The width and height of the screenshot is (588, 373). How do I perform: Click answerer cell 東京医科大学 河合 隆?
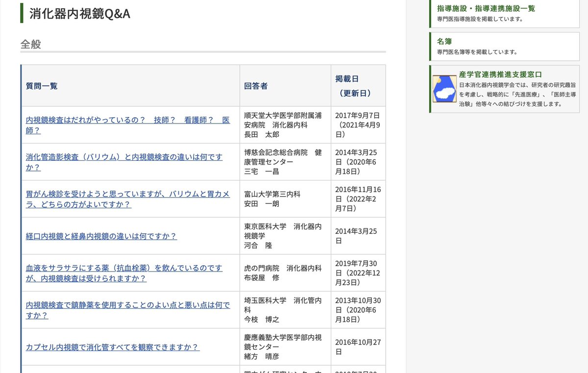pyautogui.click(x=285, y=236)
